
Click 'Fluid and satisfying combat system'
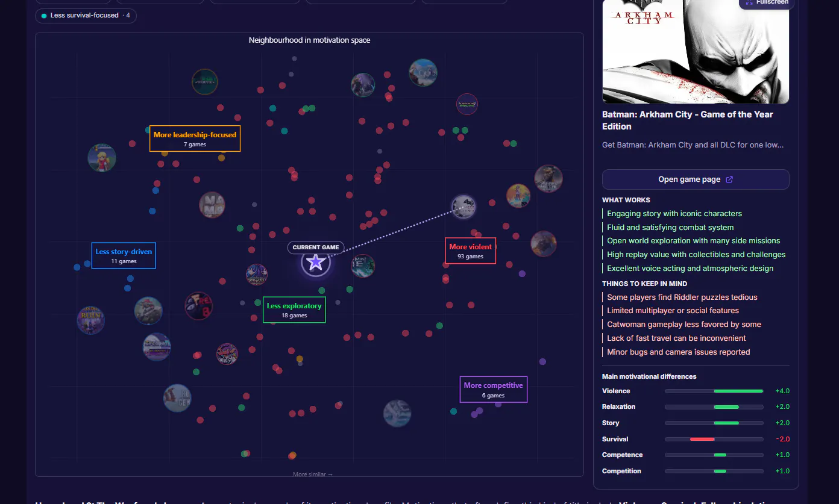click(x=670, y=228)
